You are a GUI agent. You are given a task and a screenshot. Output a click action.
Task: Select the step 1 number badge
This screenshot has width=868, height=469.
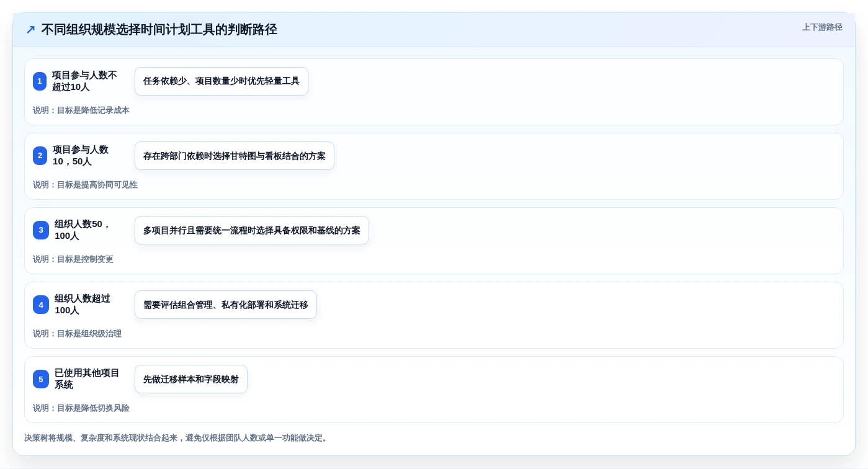coord(40,81)
